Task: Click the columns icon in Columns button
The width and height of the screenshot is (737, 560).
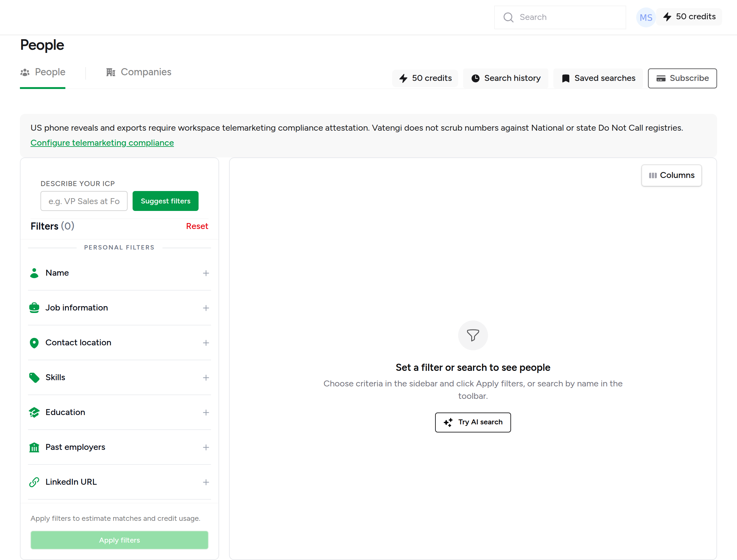Action: [653, 175]
